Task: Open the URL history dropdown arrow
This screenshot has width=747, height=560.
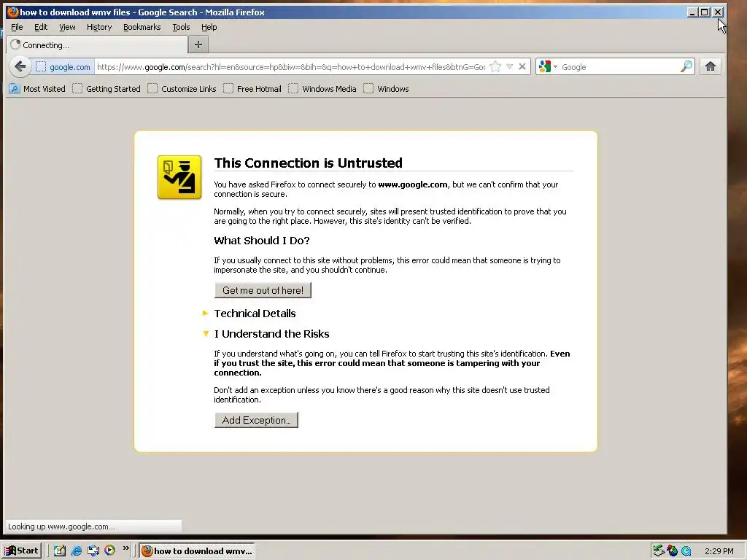Action: (509, 66)
